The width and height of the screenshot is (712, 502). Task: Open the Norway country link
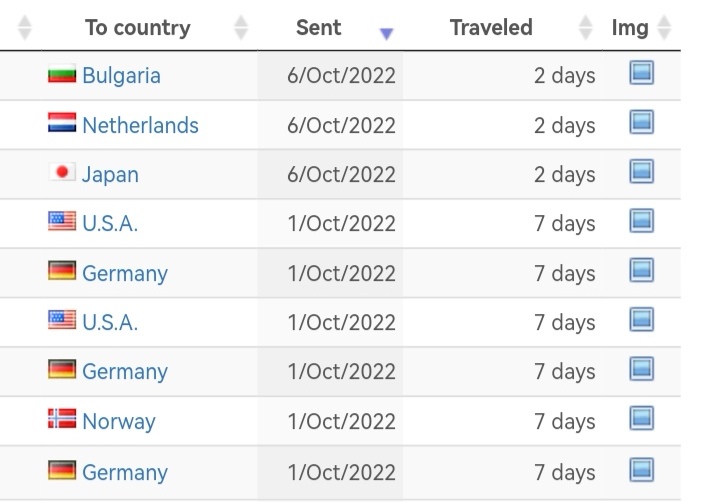(119, 422)
